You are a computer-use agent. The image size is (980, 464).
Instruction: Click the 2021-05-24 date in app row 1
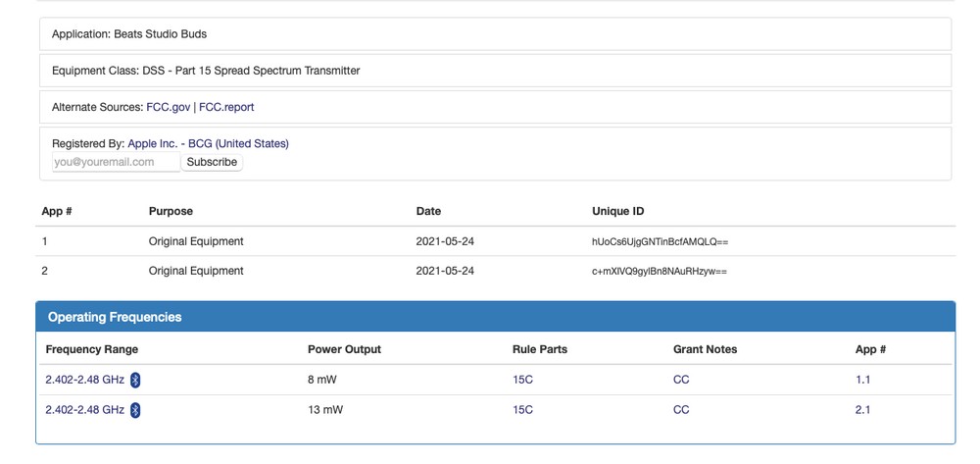(x=445, y=241)
